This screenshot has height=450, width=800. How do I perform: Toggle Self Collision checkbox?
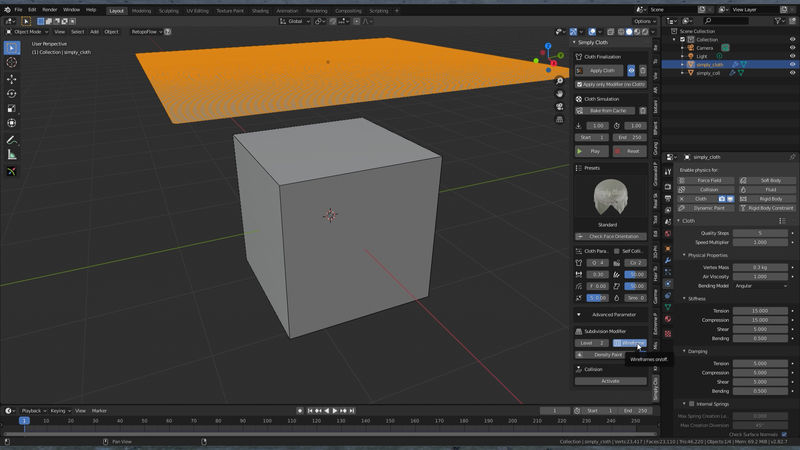(x=617, y=251)
